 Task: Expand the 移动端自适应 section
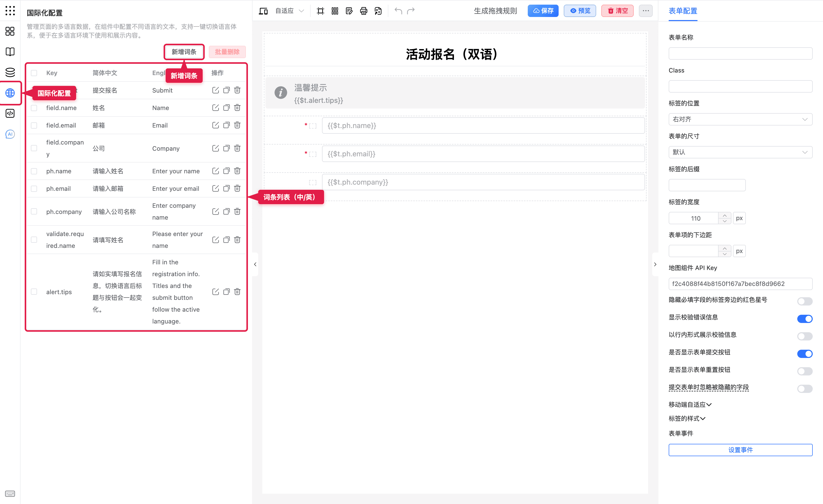tap(690, 404)
